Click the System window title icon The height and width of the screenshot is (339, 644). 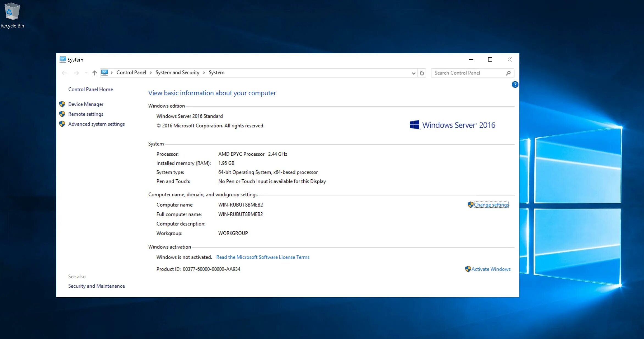(x=63, y=60)
